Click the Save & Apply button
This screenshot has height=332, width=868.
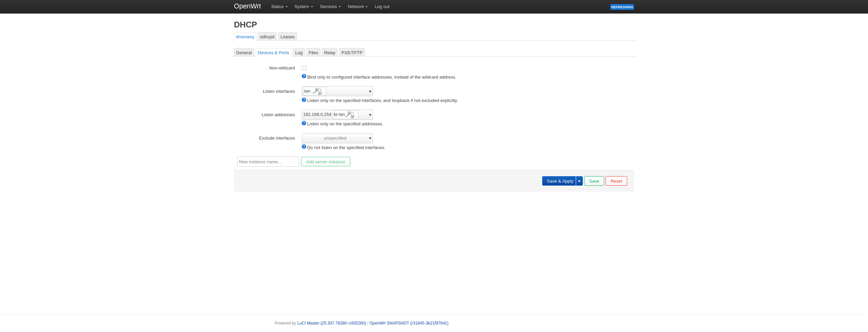click(x=559, y=181)
